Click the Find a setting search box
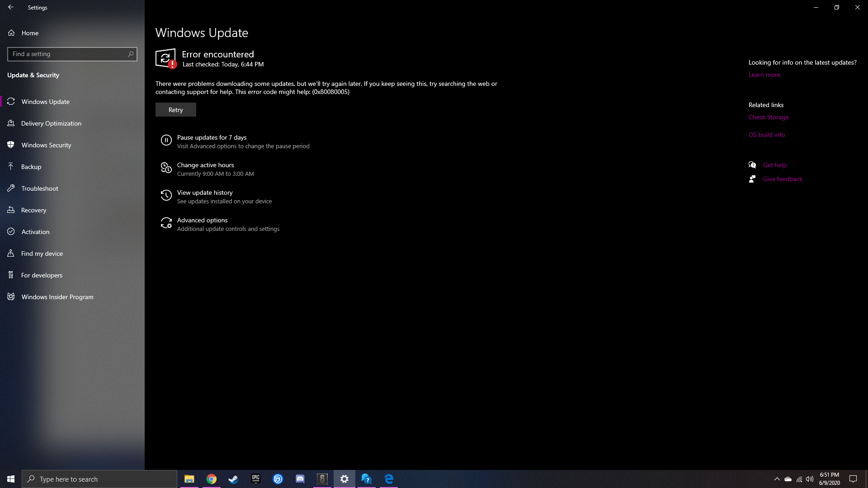868x488 pixels. (x=72, y=54)
